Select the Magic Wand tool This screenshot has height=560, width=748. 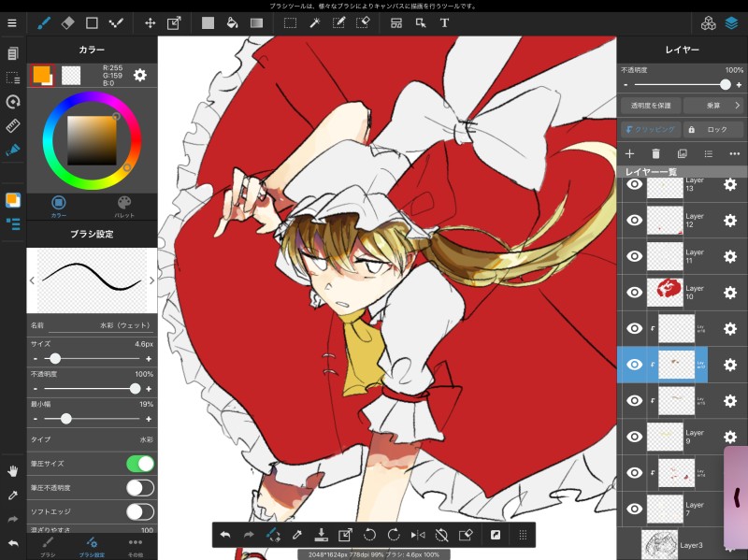(x=315, y=22)
